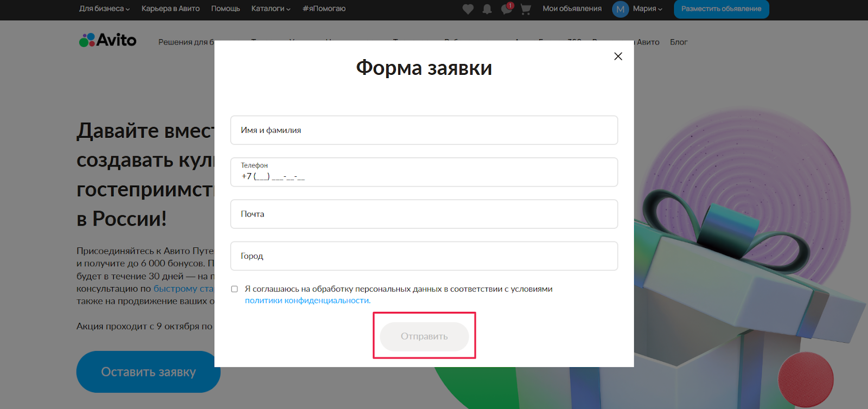Open the shopping cart icon

point(525,9)
